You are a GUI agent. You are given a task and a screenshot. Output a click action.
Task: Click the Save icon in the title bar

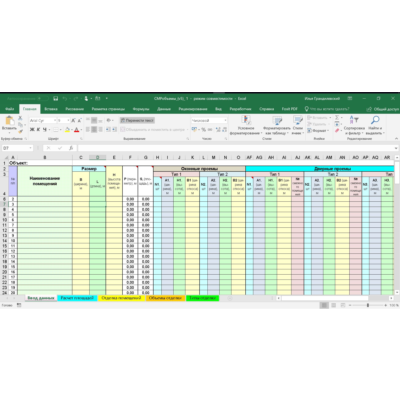pos(56,99)
